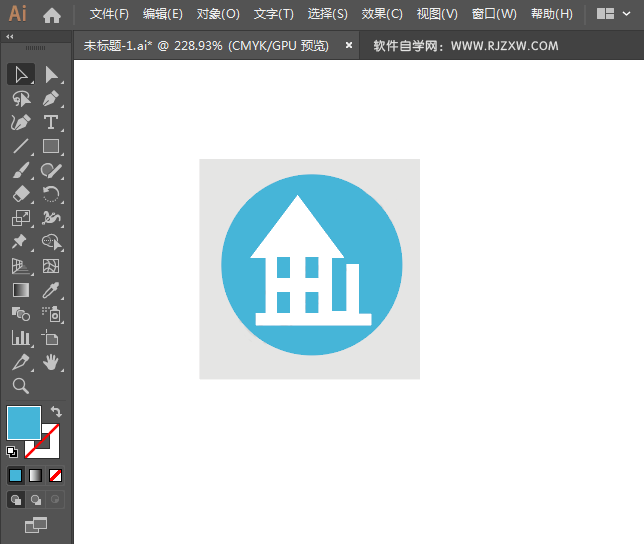Select the Hand tool
Viewport: 644px width, 544px height.
click(52, 362)
